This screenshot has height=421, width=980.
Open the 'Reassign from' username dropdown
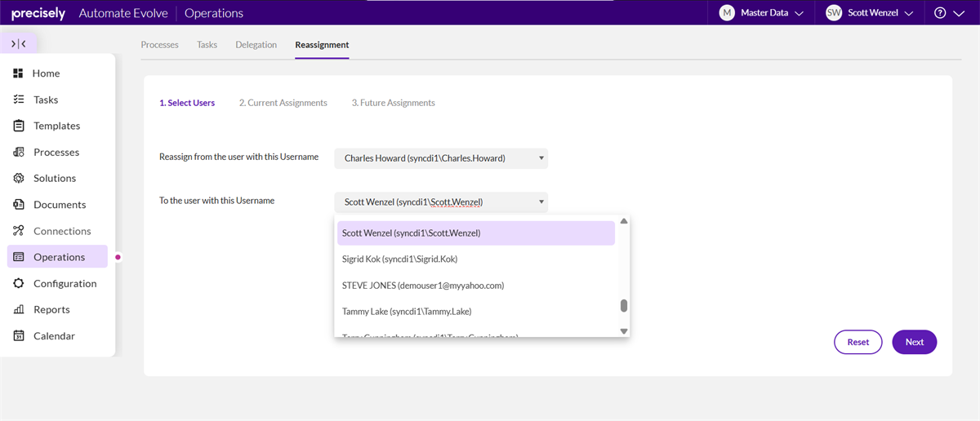click(x=441, y=158)
